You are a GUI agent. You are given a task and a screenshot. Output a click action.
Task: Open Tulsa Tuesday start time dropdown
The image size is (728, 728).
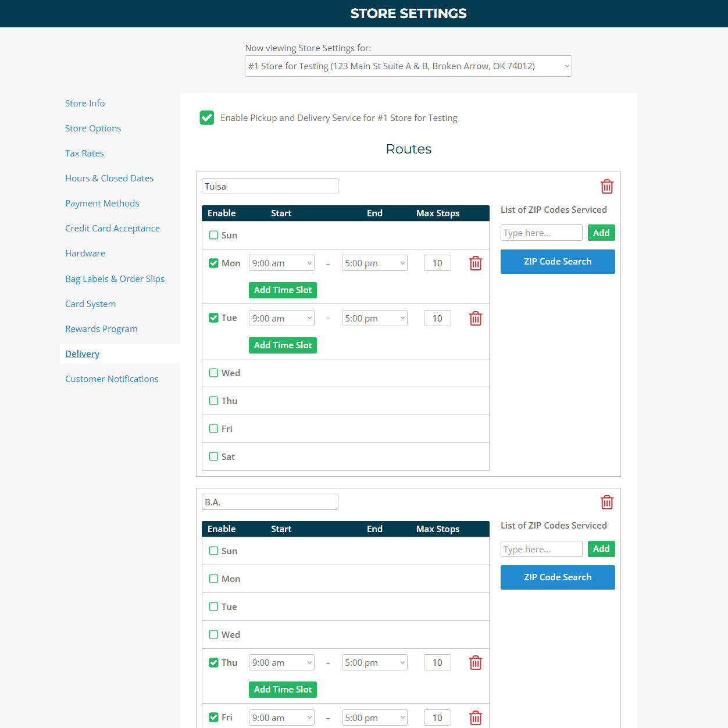pos(281,318)
